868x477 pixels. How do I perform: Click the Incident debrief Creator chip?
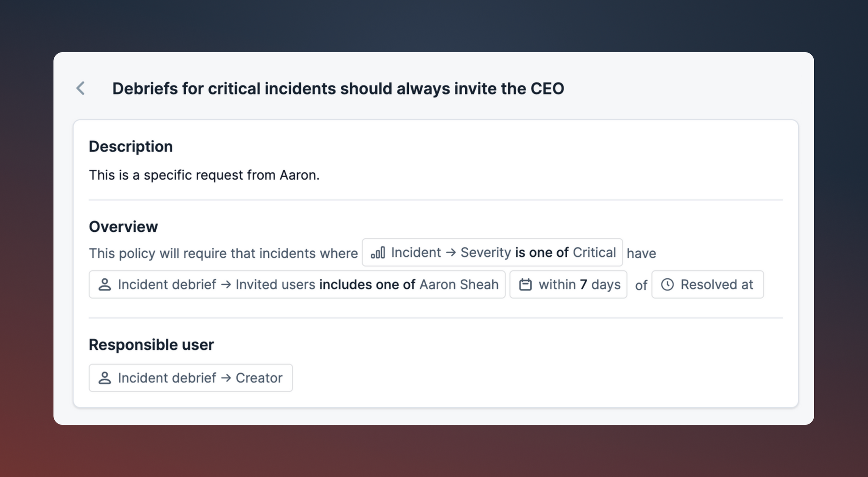tap(191, 378)
